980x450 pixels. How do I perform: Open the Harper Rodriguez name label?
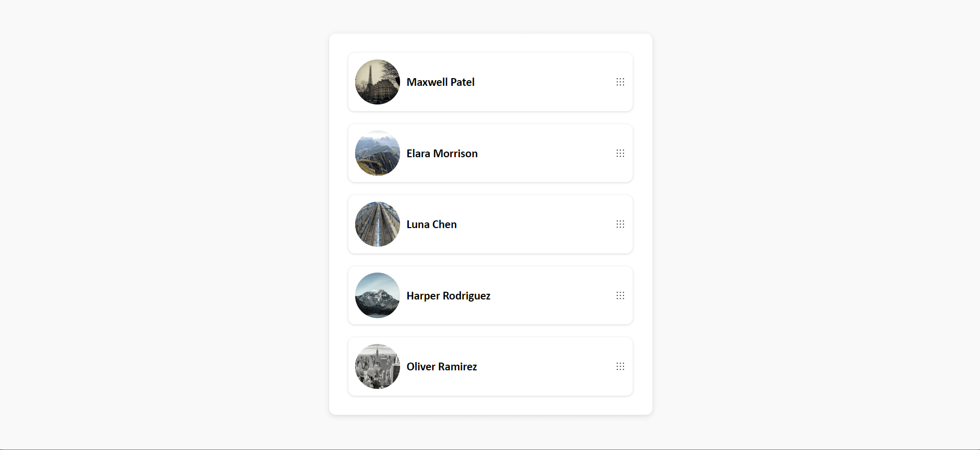click(x=448, y=296)
